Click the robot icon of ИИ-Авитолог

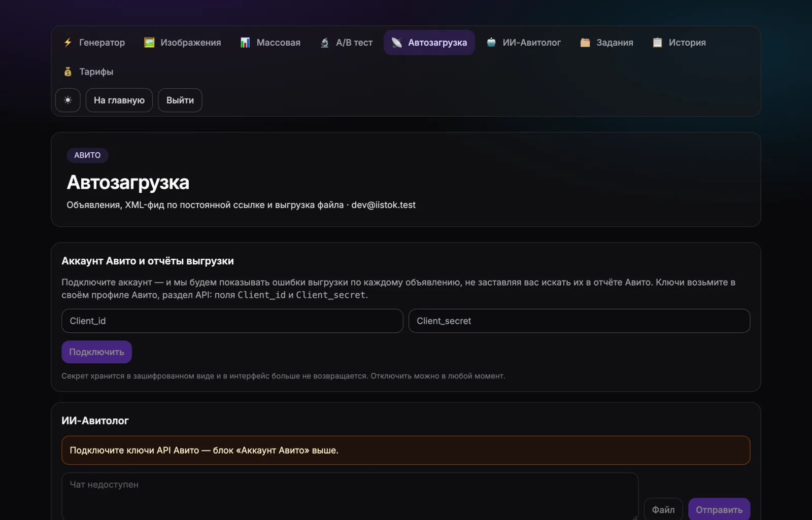pyautogui.click(x=491, y=43)
